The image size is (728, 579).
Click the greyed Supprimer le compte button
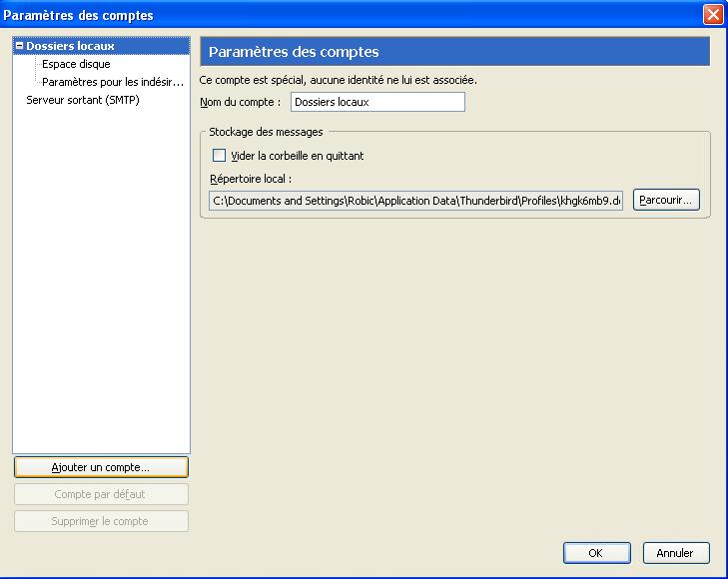[x=101, y=521]
